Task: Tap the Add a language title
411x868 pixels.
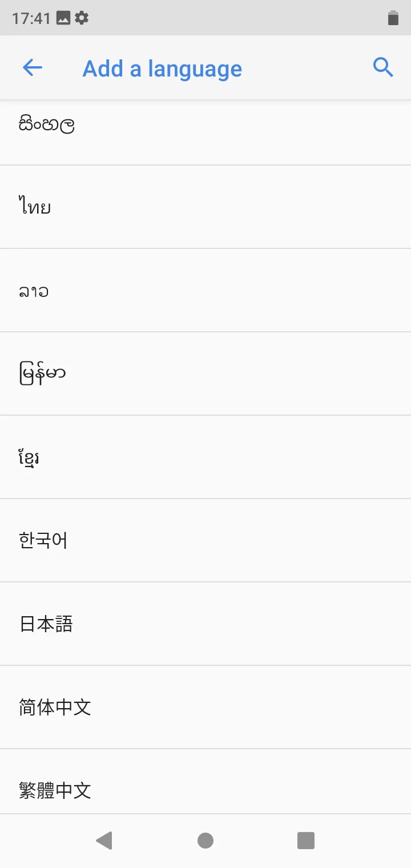Action: click(x=162, y=69)
